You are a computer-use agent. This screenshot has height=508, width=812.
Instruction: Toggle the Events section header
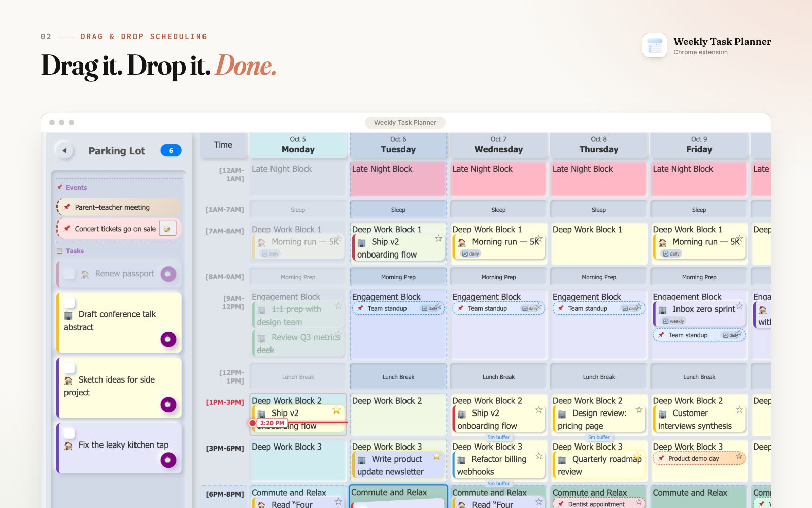click(x=72, y=187)
